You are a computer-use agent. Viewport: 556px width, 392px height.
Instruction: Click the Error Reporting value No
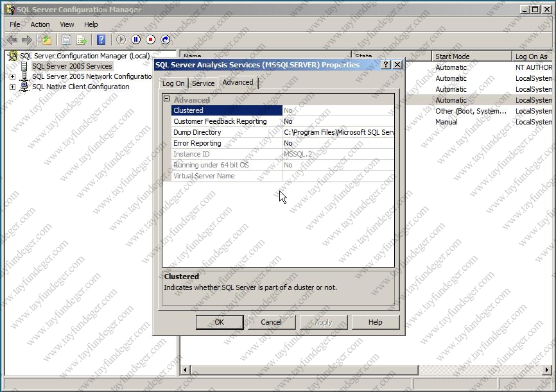(x=338, y=143)
